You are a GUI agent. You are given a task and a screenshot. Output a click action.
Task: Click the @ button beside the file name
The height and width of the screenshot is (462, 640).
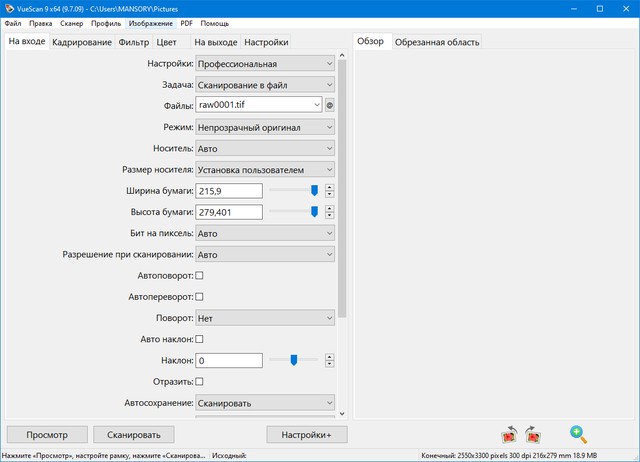[330, 105]
